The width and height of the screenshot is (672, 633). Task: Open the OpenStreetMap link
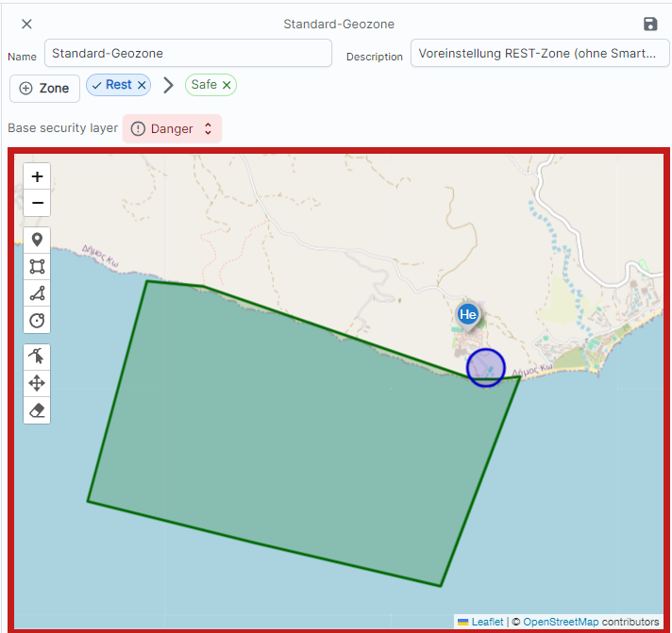coord(561,622)
